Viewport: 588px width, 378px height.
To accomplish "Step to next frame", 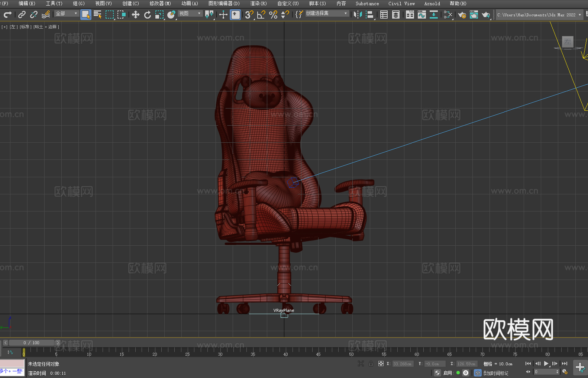I will (x=555, y=364).
